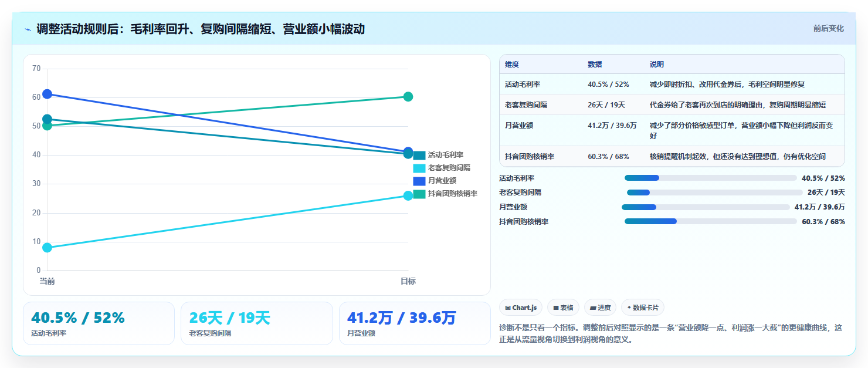Click 抖音团购核销率 cell in table
Viewport: 868px width, 368px height.
(530, 157)
